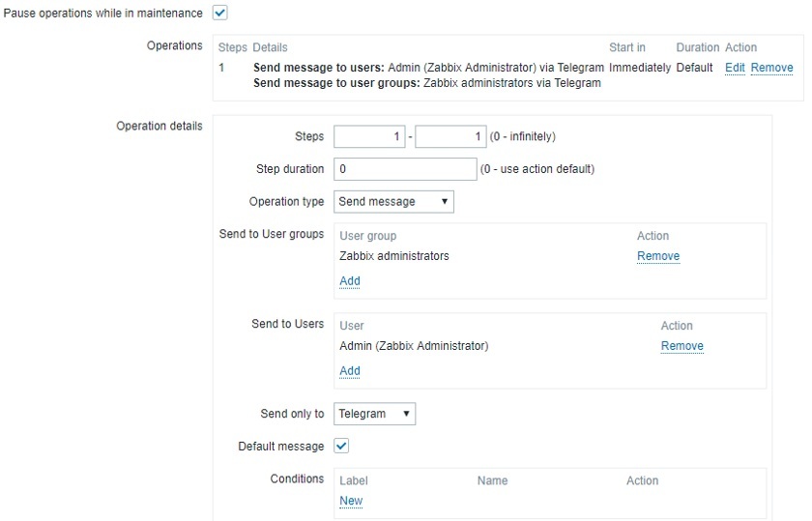This screenshot has height=521, width=812.
Task: Remove Admin (Zabbix Administrator) user
Action: point(681,346)
